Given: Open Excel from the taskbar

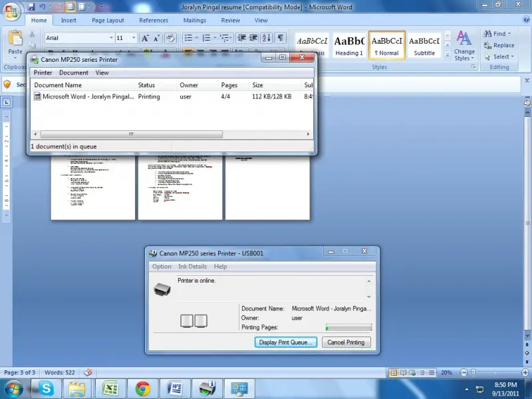Looking at the screenshot, I should pyautogui.click(x=110, y=388).
